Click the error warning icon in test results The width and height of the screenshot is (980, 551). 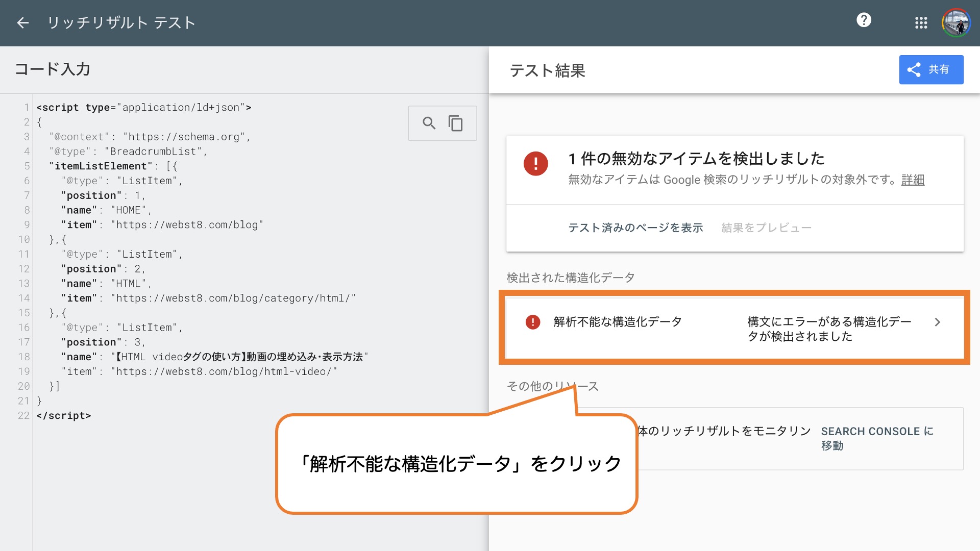(534, 164)
